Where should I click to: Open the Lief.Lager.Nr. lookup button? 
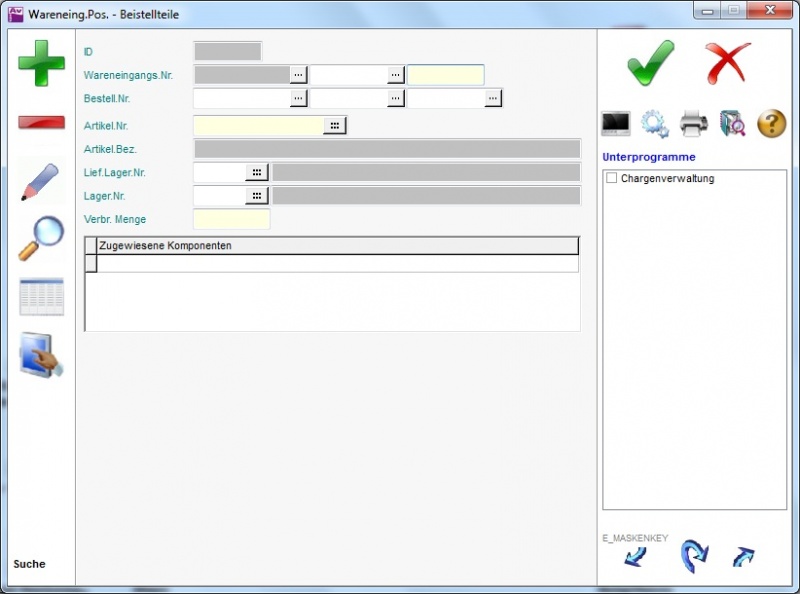point(257,172)
